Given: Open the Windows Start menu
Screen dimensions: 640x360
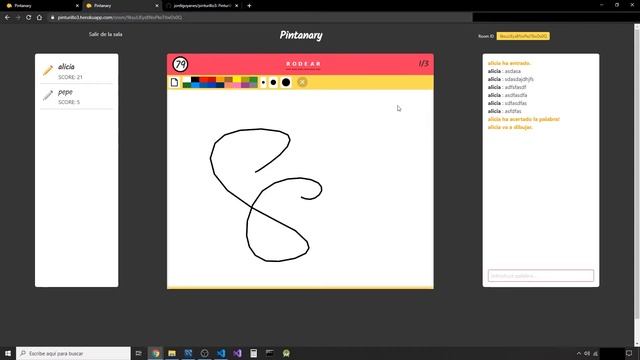Looking at the screenshot, I should click(8, 353).
